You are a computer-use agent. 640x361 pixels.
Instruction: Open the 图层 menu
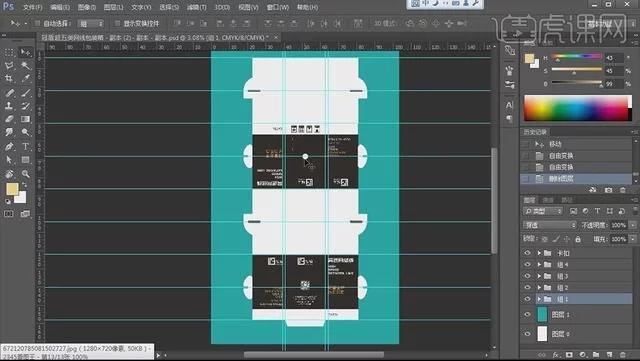coord(113,7)
